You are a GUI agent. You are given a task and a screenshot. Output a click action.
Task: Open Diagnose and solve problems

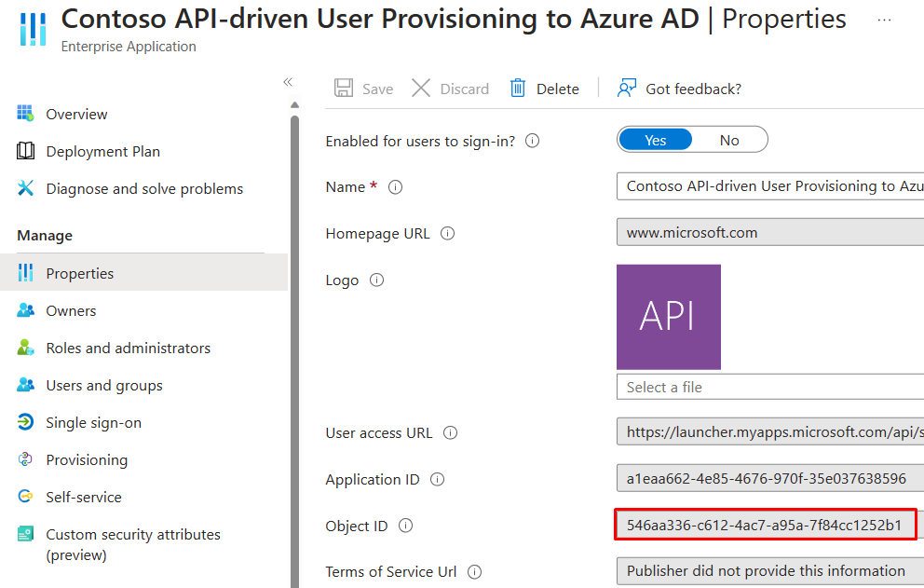click(x=143, y=189)
